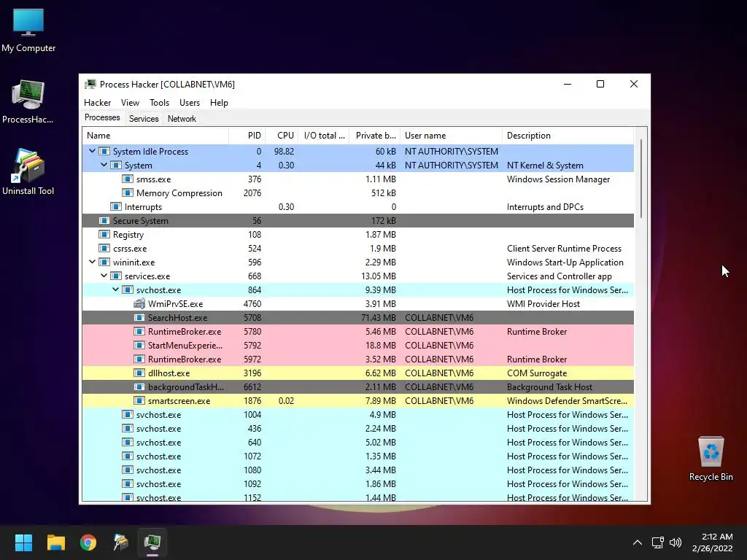Click the csrss.exe process icon

coord(104,248)
